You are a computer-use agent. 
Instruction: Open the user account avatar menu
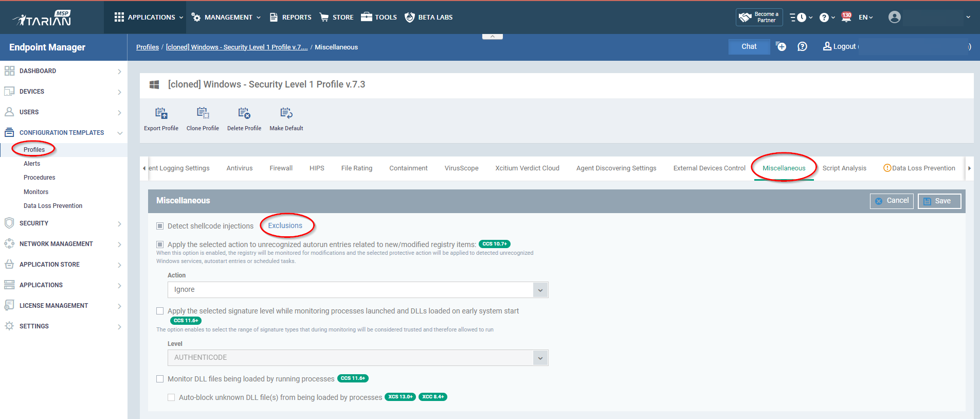(x=895, y=17)
